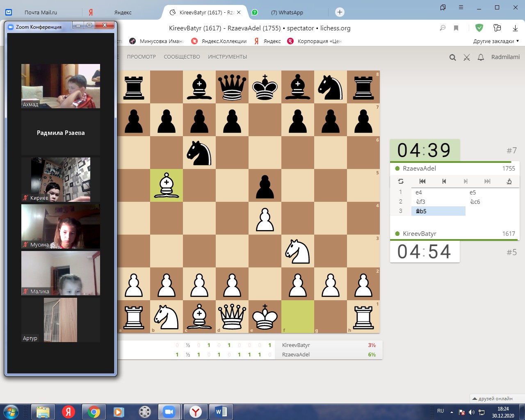Open the notifications bell

point(481,57)
